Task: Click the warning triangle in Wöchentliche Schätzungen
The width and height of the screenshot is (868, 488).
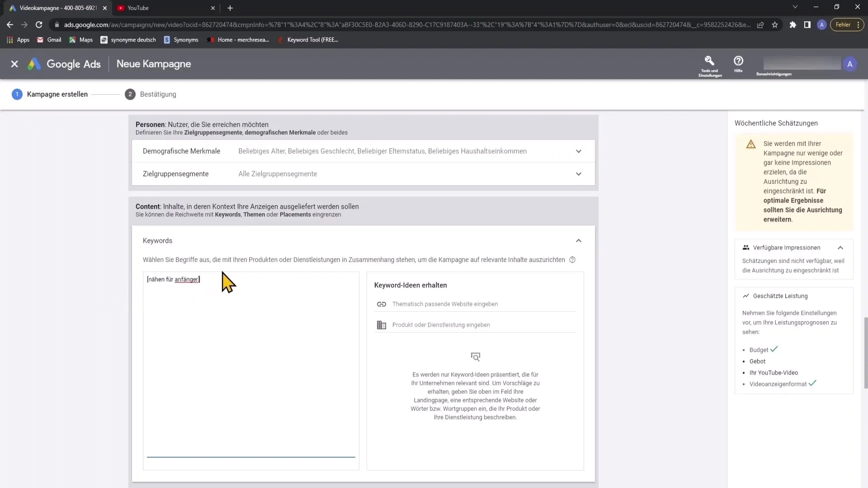Action: (x=751, y=144)
